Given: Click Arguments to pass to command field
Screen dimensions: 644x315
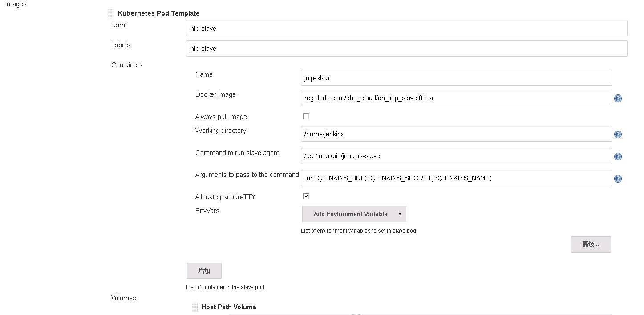Looking at the screenshot, I should point(456,178).
